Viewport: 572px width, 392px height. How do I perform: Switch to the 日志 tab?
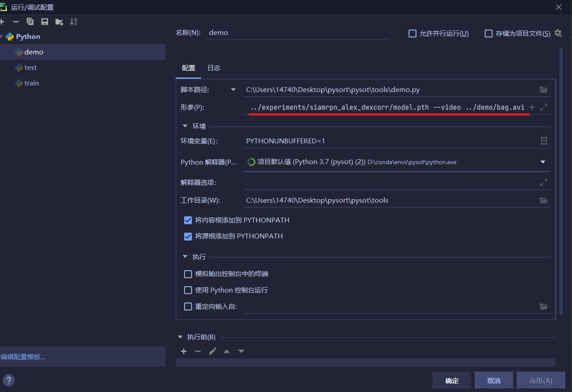(x=214, y=68)
